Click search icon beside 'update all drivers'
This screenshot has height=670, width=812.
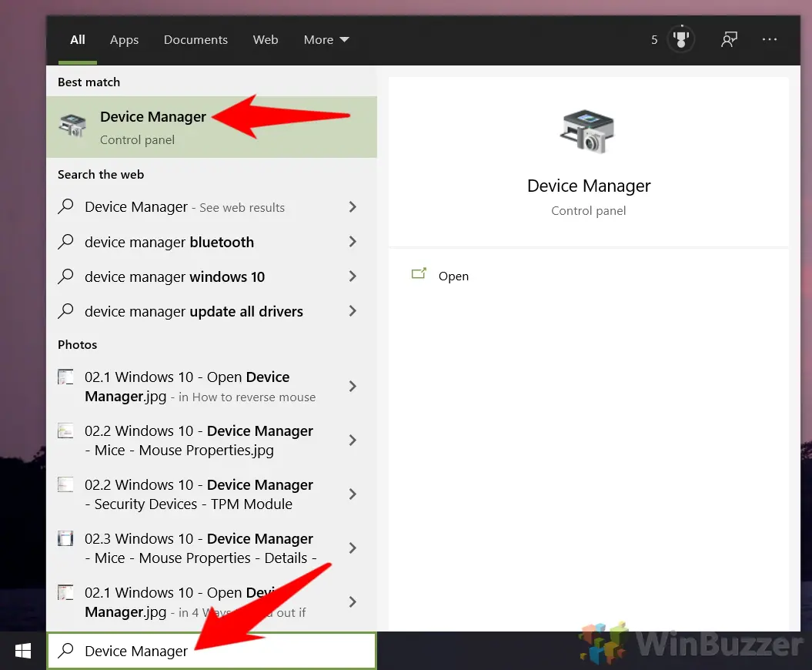tap(65, 311)
